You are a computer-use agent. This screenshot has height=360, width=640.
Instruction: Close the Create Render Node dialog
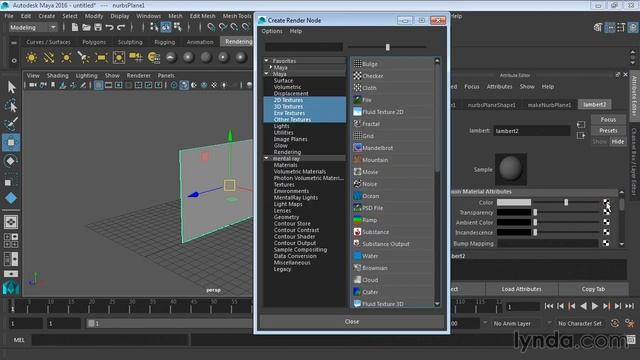coord(351,322)
